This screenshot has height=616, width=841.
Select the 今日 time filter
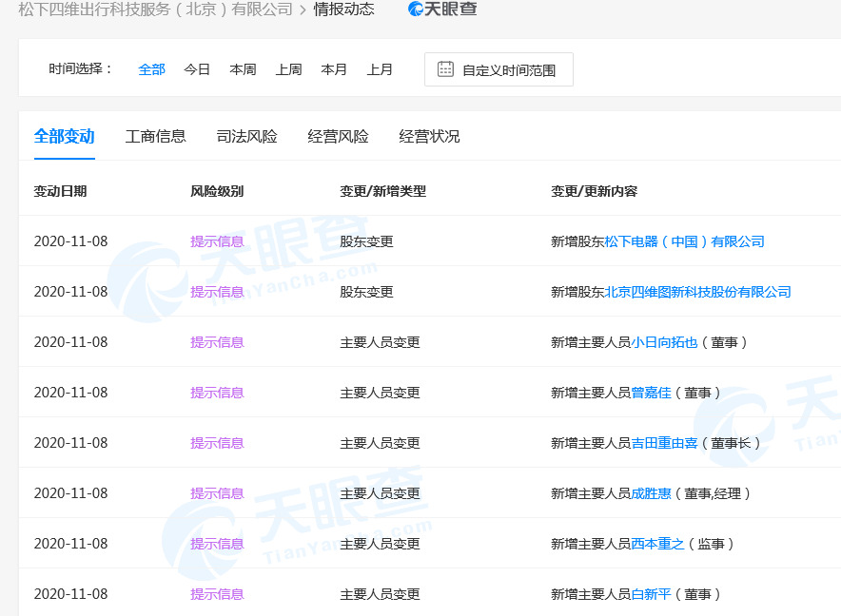pos(197,69)
